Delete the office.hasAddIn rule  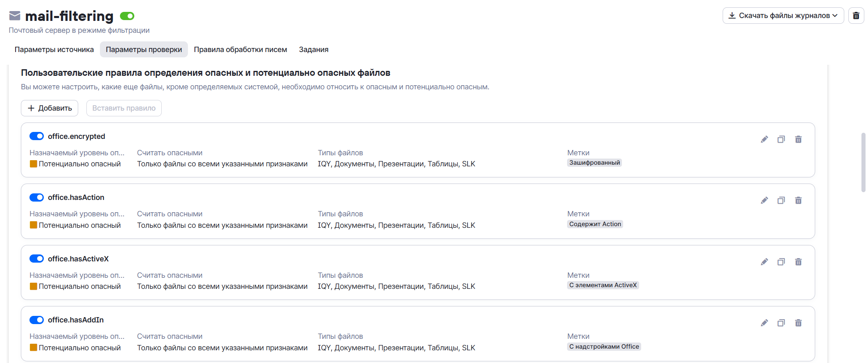(798, 323)
